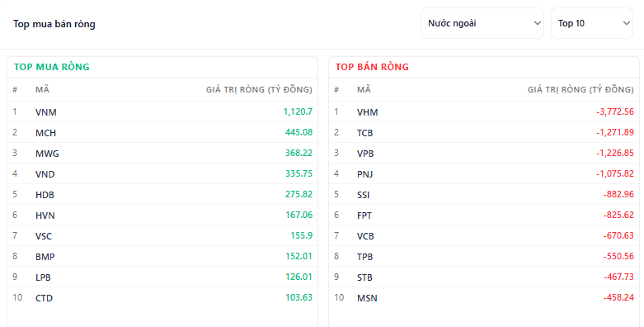Open the Nước ngoài investor dropdown

(x=482, y=23)
